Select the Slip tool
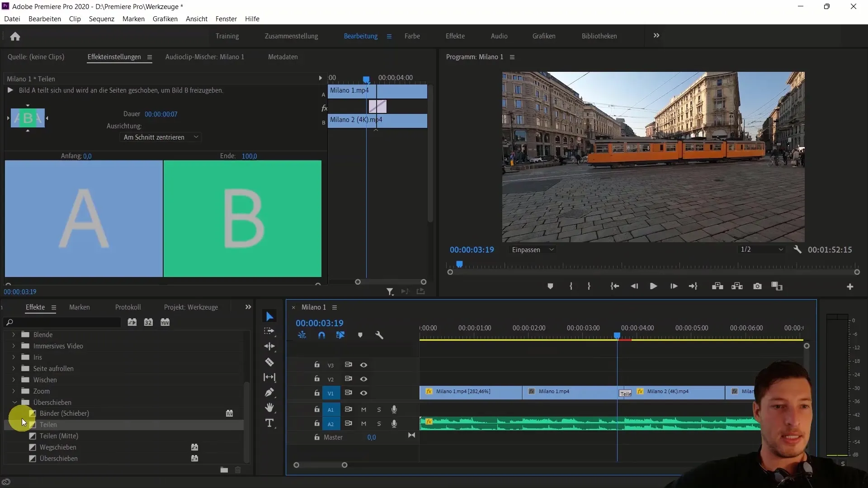This screenshot has height=488, width=868. [x=269, y=377]
